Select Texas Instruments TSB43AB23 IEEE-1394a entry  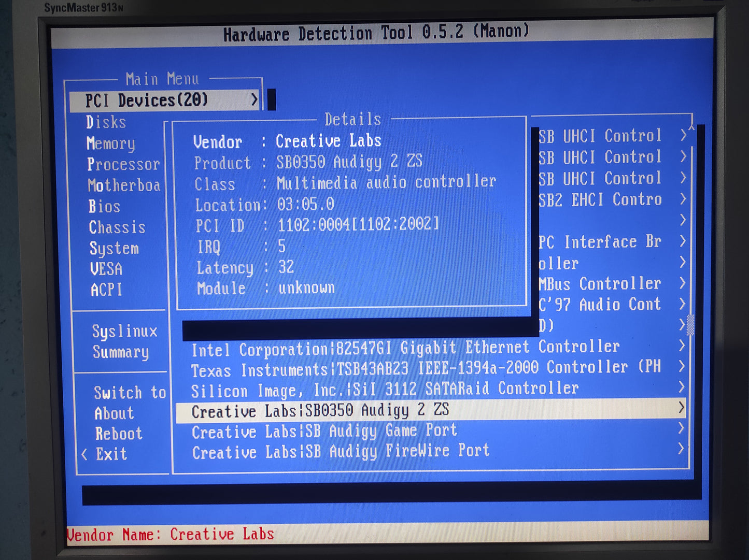pyautogui.click(x=425, y=369)
